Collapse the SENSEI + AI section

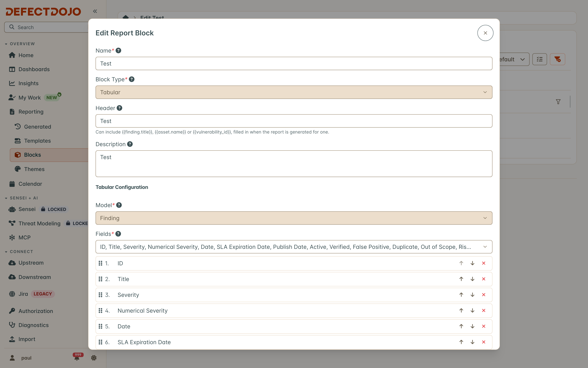click(21, 198)
